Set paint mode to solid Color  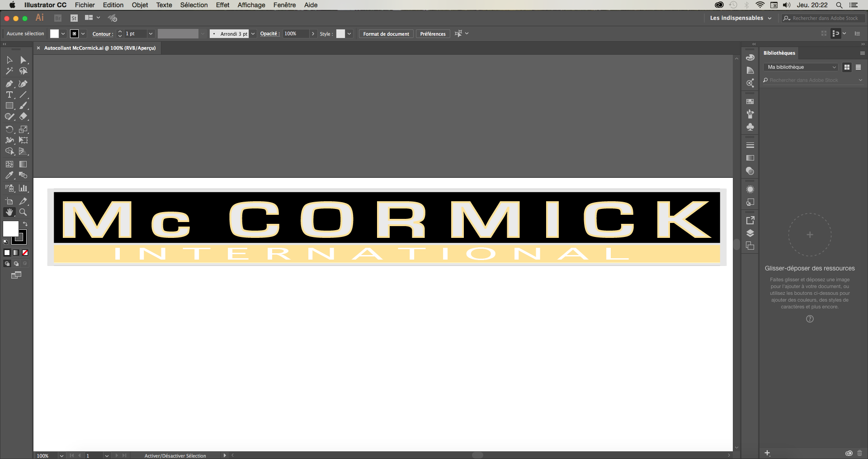[x=7, y=253]
